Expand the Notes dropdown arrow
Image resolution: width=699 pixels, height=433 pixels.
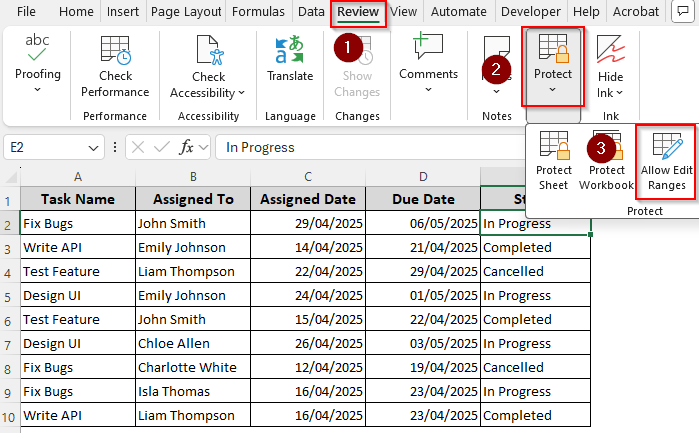click(x=496, y=91)
